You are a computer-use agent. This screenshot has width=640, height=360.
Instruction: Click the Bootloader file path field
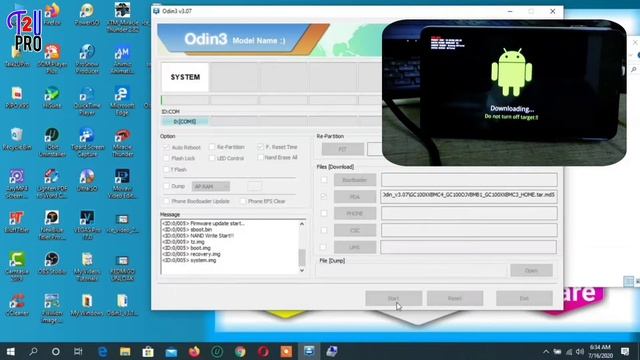[469, 180]
